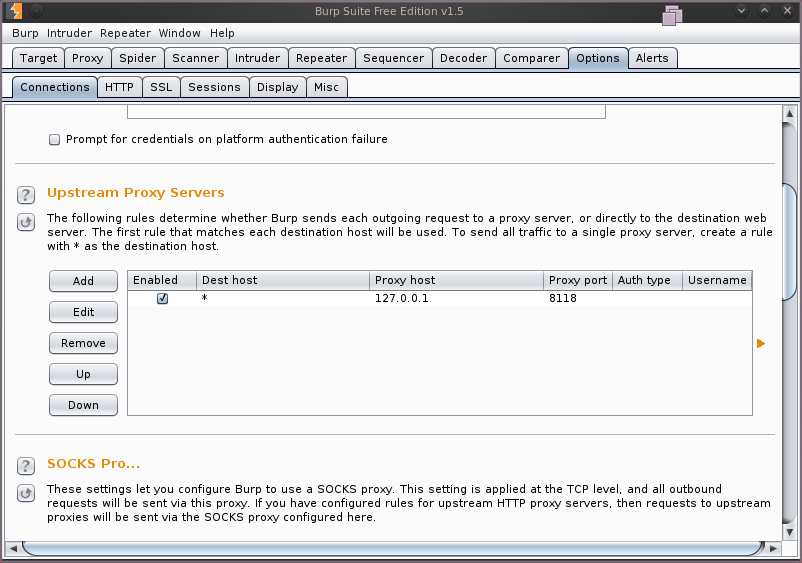
Task: Switch to the Sequencer tab
Action: 393,58
